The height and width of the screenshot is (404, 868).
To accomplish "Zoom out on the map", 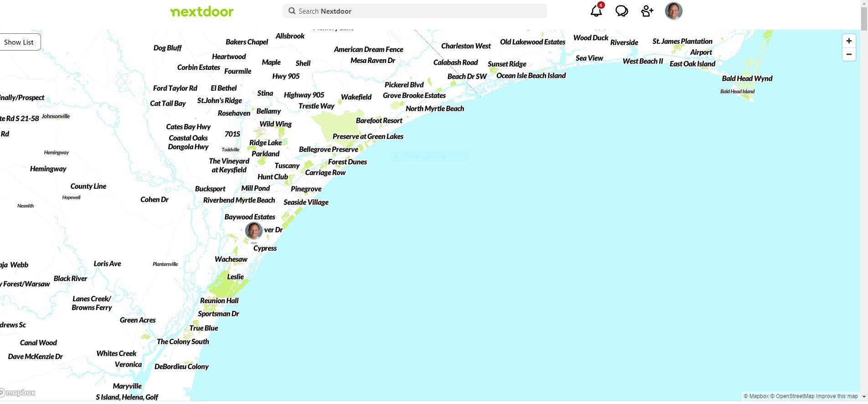I will pyautogui.click(x=848, y=54).
